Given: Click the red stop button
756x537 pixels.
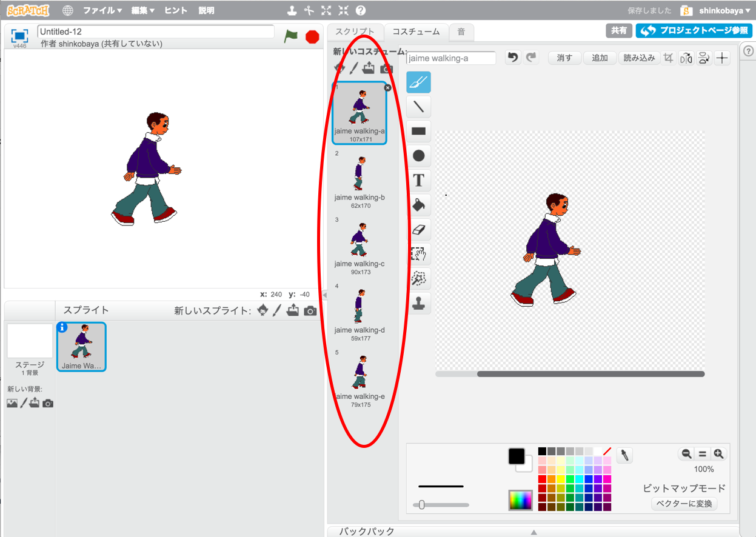Looking at the screenshot, I should click(x=312, y=37).
